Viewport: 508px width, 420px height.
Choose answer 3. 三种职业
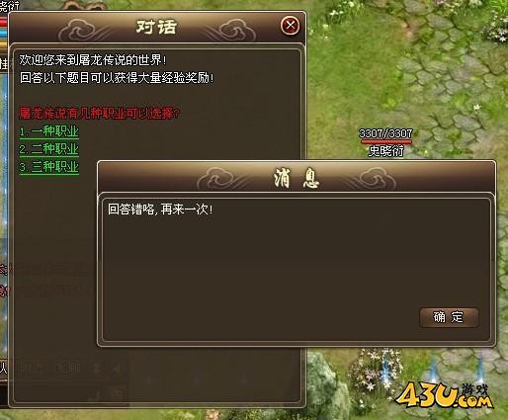coord(48,167)
